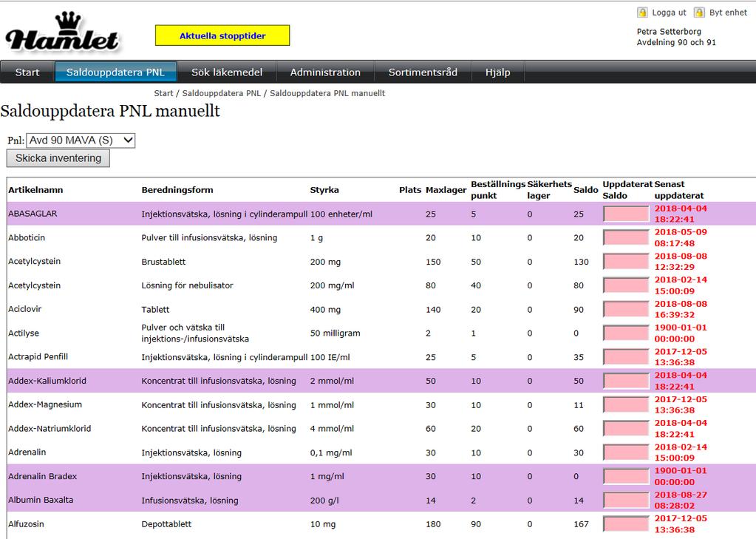Click the 50 milligram strength for Actilyse
This screenshot has width=756, height=539.
335,333
